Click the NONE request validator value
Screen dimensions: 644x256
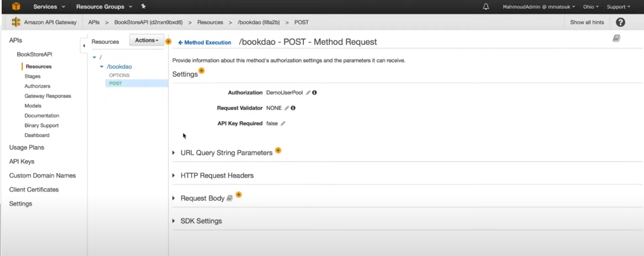pos(274,108)
